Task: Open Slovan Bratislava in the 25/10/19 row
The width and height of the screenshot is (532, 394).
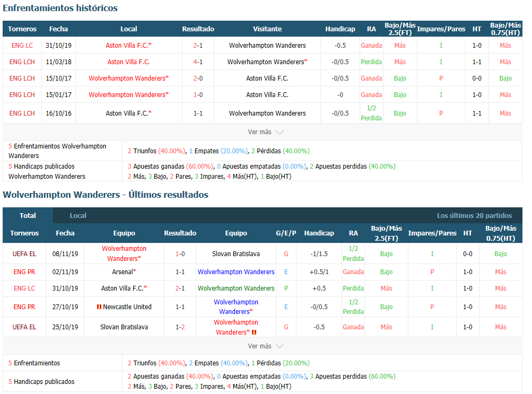Action: [x=124, y=327]
